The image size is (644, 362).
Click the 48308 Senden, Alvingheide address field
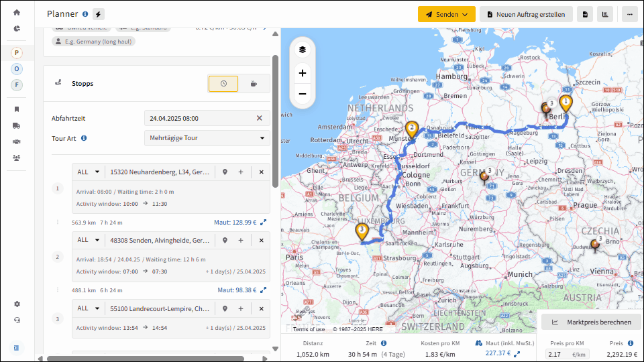160,240
